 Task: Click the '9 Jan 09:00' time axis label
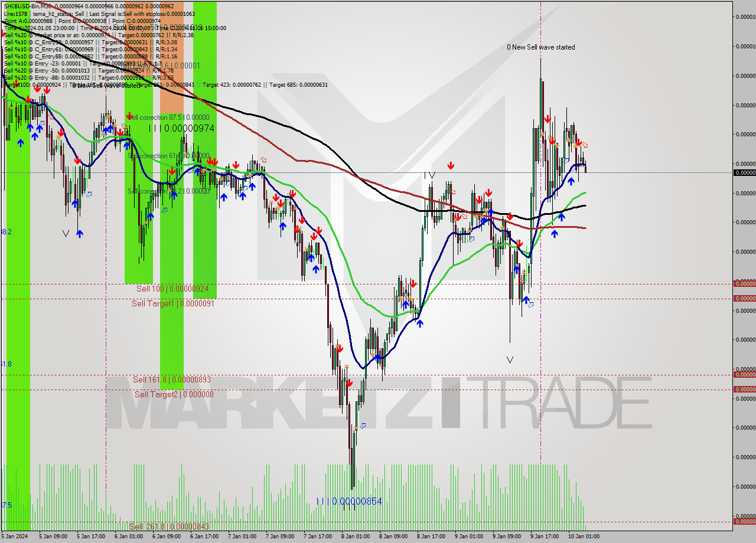[506, 537]
